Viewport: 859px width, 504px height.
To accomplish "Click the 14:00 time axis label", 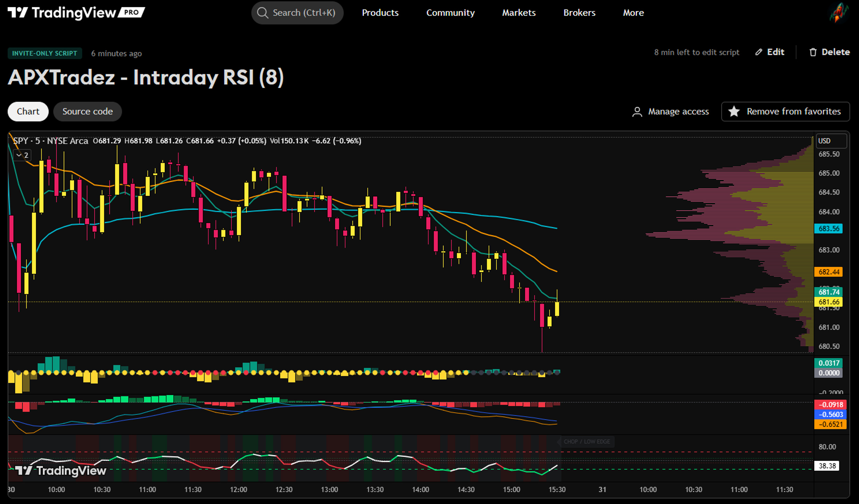I will (x=420, y=489).
